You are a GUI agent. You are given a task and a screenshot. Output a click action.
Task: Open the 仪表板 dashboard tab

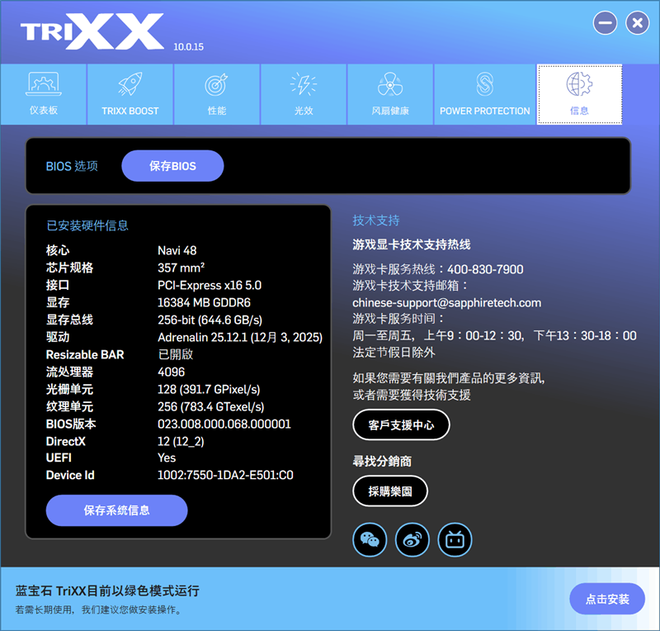click(42, 94)
